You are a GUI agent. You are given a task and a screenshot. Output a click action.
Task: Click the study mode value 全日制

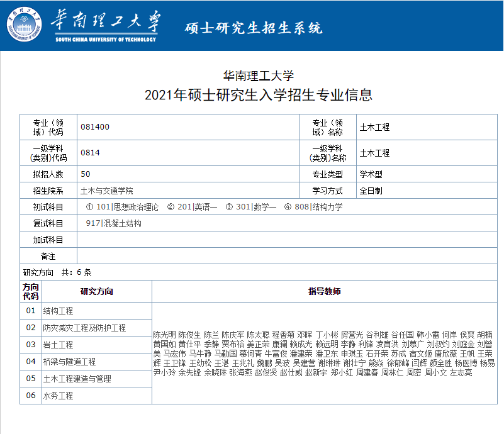(371, 191)
